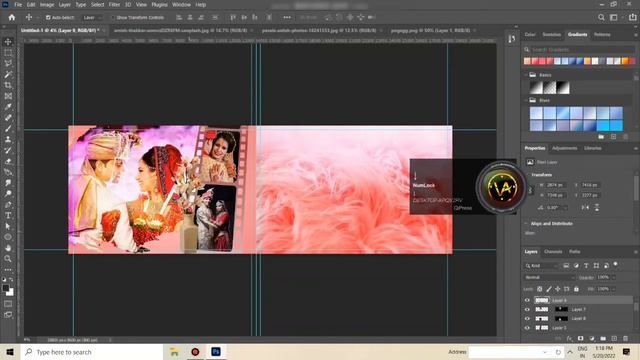Select the Move tool in the toolbox
The height and width of the screenshot is (360, 640).
pyautogui.click(x=8, y=42)
